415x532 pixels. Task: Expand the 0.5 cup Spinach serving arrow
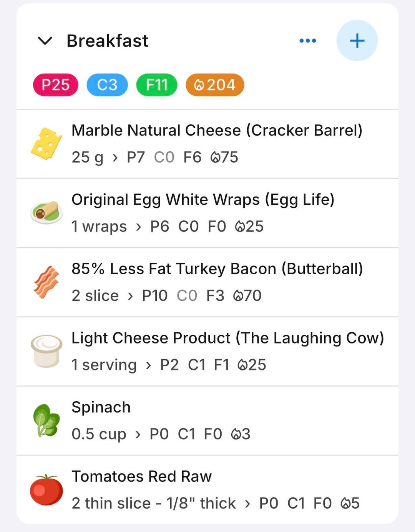click(138, 434)
